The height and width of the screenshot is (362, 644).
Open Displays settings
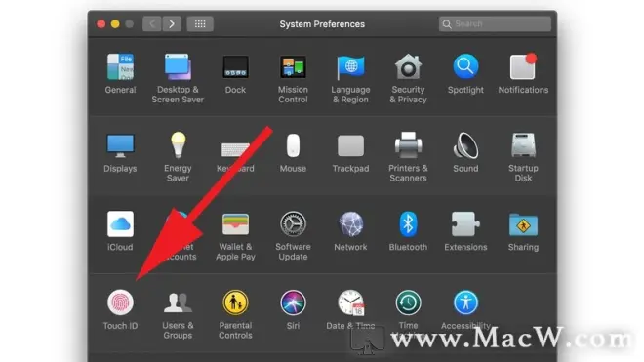120,145
